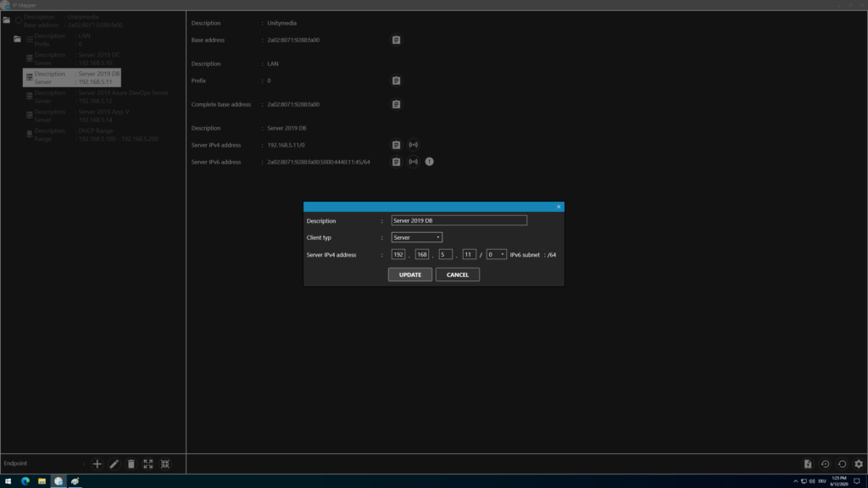
Task: Click the CANCEL button
Action: [457, 274]
